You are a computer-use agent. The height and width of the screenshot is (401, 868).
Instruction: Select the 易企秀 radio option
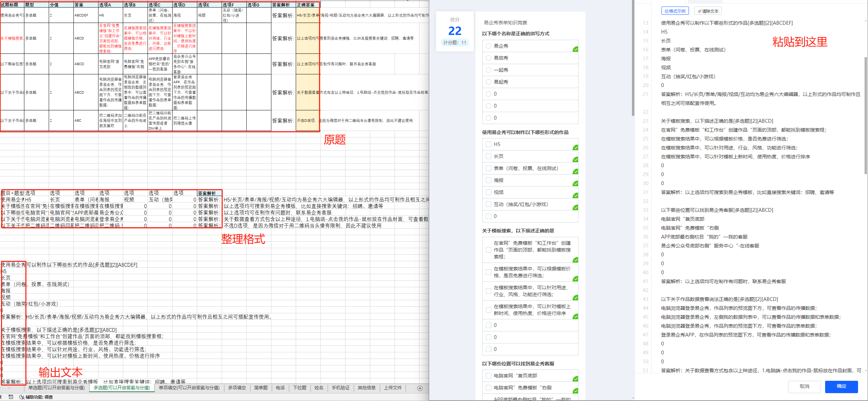coord(489,46)
